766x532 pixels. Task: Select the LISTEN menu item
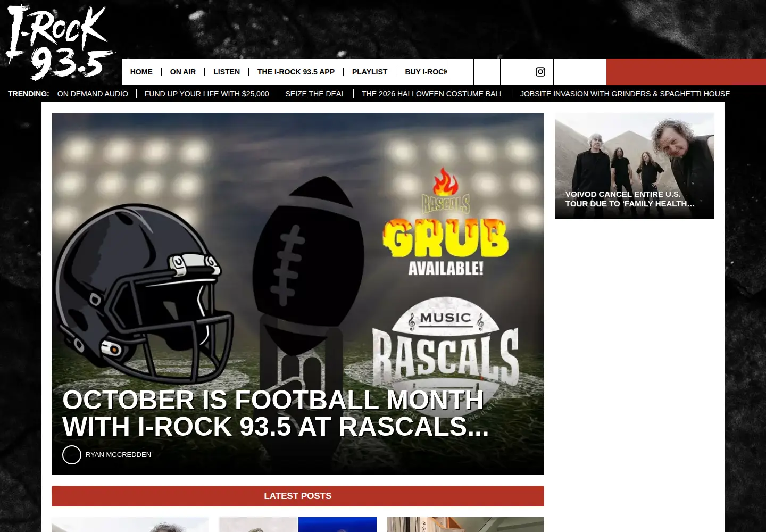coord(227,72)
